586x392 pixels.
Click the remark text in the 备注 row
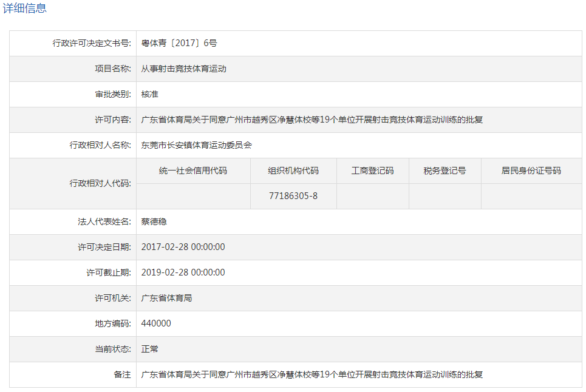click(x=312, y=375)
